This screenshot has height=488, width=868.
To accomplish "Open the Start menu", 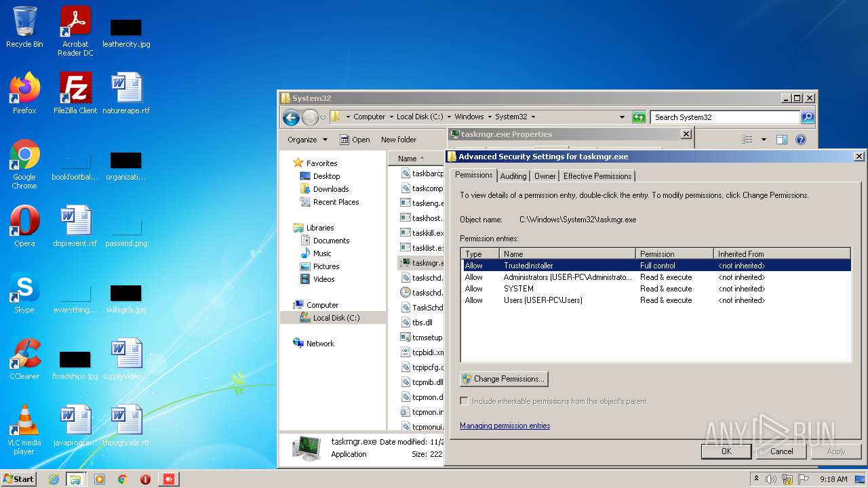I will [19, 479].
